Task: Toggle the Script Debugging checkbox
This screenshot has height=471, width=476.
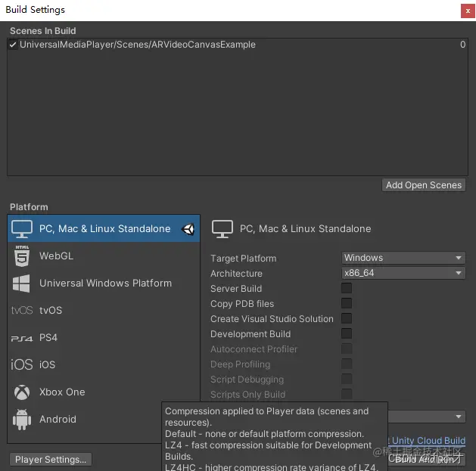Action: click(347, 379)
